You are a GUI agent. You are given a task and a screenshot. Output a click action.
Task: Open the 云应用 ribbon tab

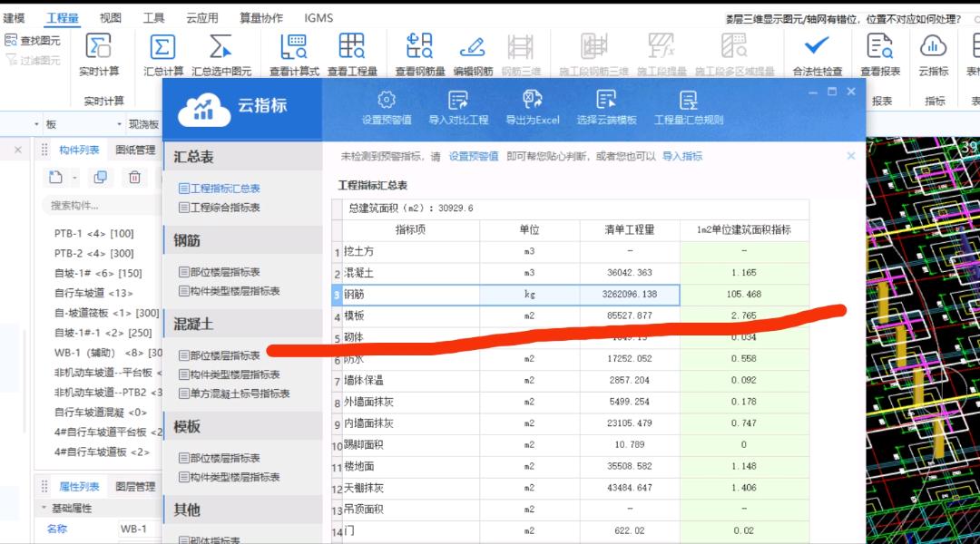coord(201,18)
